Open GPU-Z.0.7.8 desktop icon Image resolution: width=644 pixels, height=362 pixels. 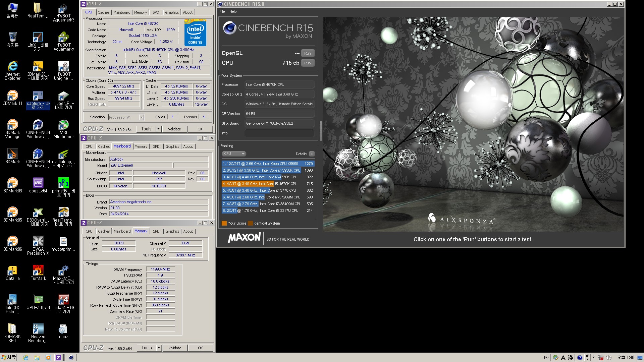click(38, 302)
